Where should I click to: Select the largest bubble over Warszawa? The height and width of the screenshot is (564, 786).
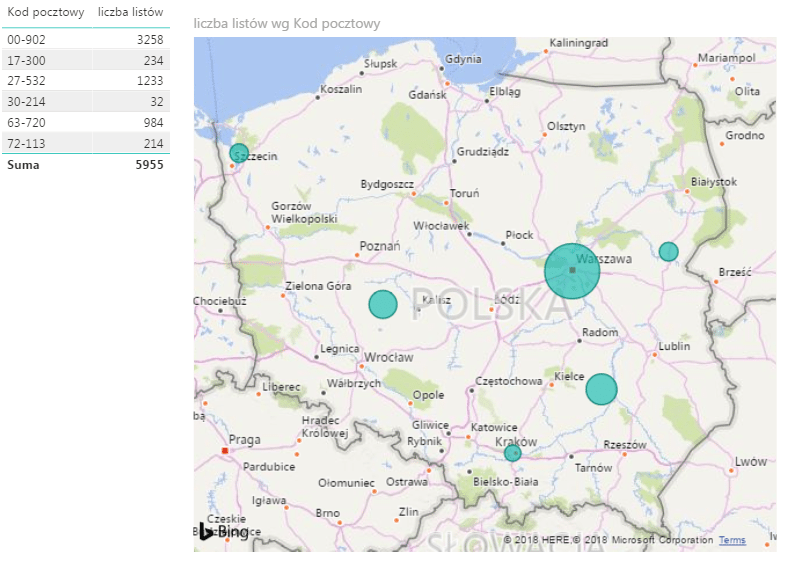(572, 271)
